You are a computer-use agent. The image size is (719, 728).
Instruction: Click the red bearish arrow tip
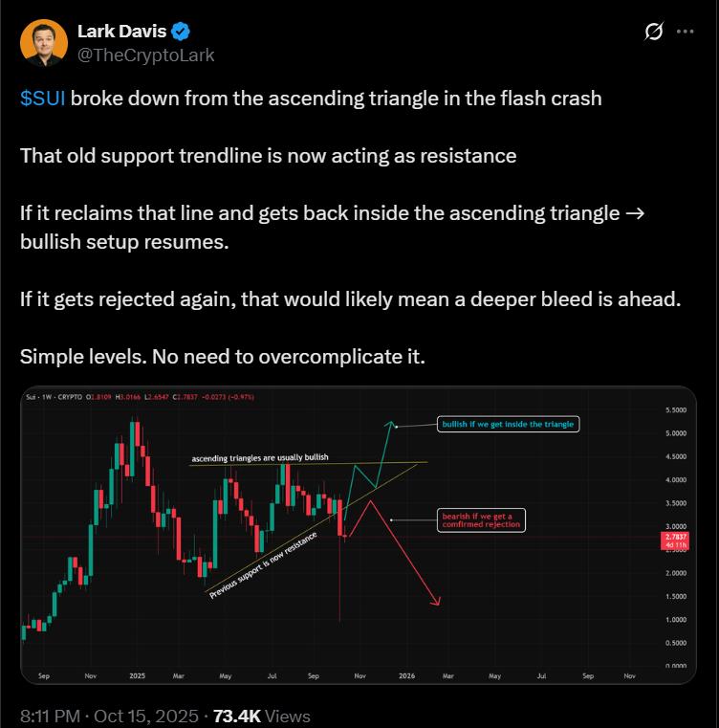(x=437, y=603)
